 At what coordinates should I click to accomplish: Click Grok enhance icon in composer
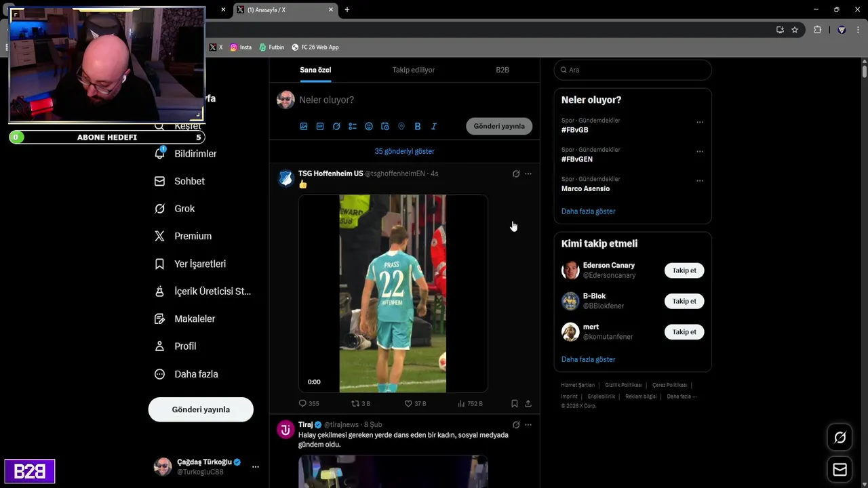[336, 126]
